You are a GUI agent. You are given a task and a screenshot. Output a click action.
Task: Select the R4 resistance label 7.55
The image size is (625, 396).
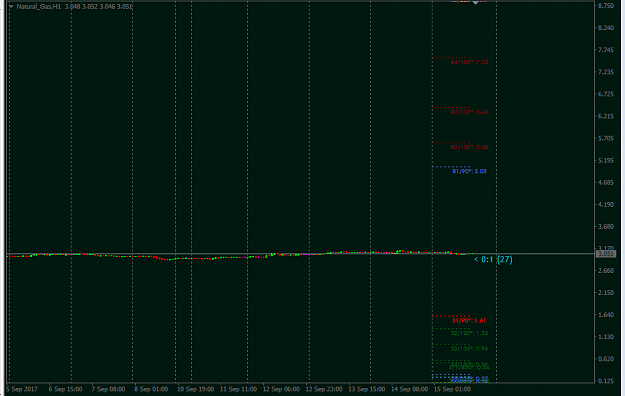(x=469, y=62)
